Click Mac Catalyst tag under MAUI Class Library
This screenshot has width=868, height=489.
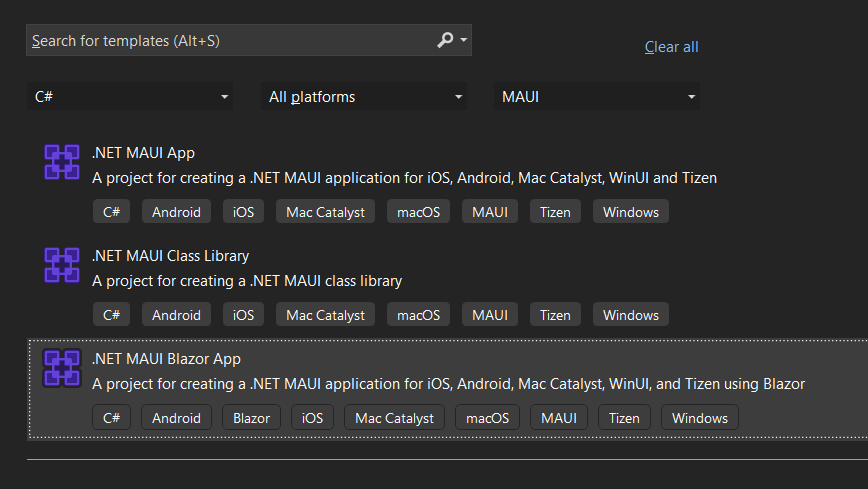click(326, 315)
